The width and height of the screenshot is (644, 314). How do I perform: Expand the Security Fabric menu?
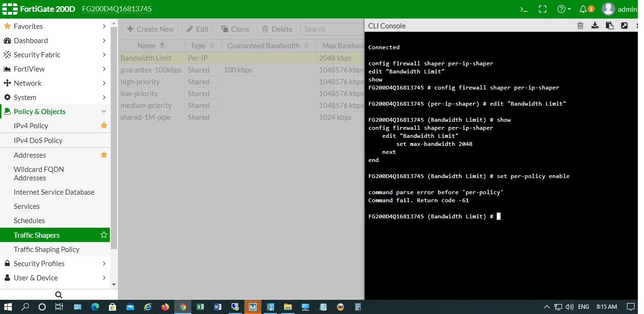pyautogui.click(x=55, y=54)
